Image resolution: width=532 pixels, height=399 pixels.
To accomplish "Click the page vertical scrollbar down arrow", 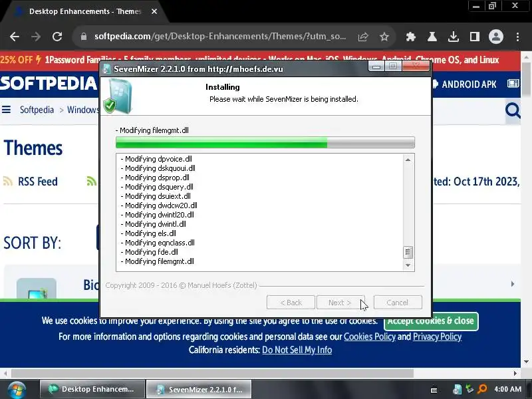I will (x=526, y=362).
